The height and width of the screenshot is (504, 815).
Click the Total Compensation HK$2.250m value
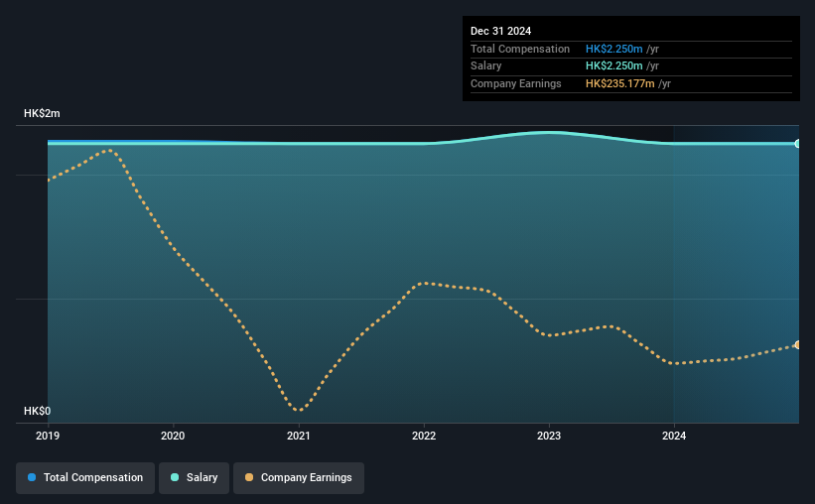614,49
